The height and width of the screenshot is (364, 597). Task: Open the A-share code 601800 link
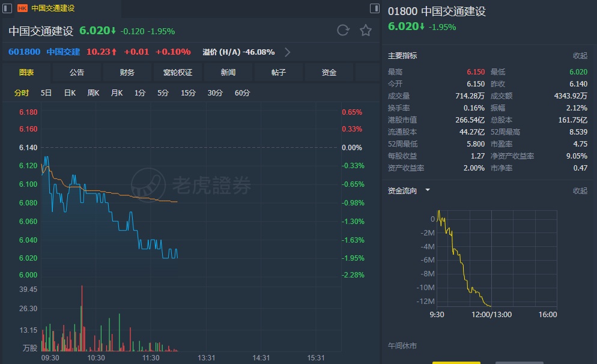tap(25, 52)
